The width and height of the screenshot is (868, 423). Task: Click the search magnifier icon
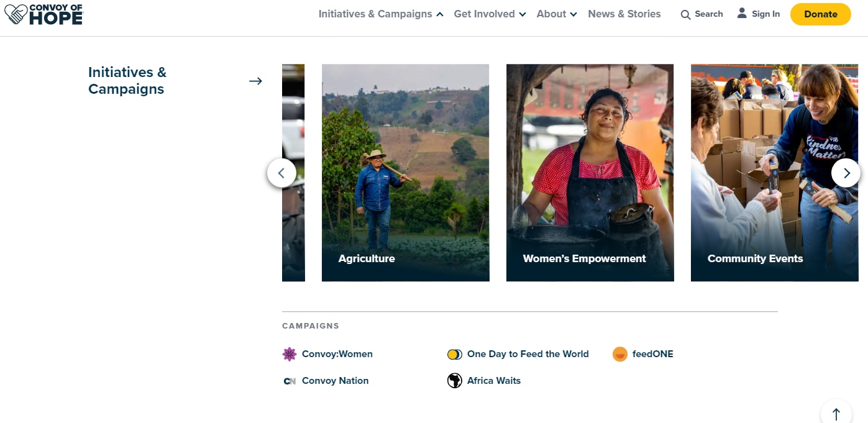pyautogui.click(x=685, y=14)
